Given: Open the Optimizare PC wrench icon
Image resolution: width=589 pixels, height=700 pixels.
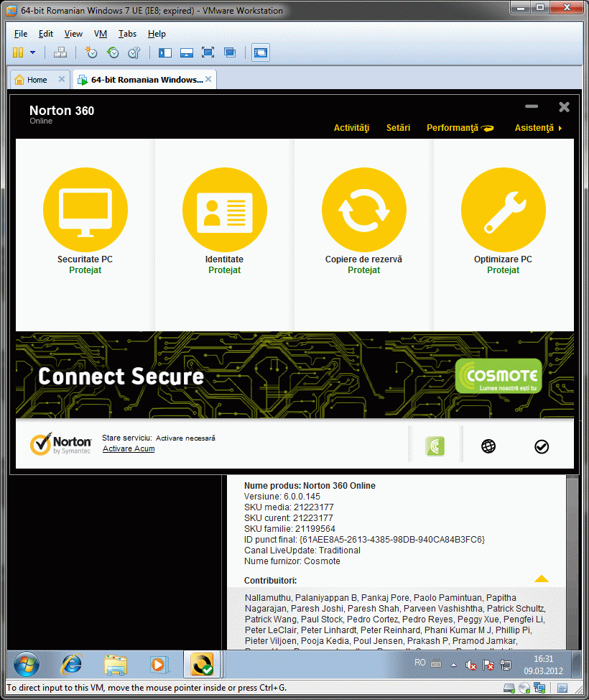Looking at the screenshot, I should [503, 209].
